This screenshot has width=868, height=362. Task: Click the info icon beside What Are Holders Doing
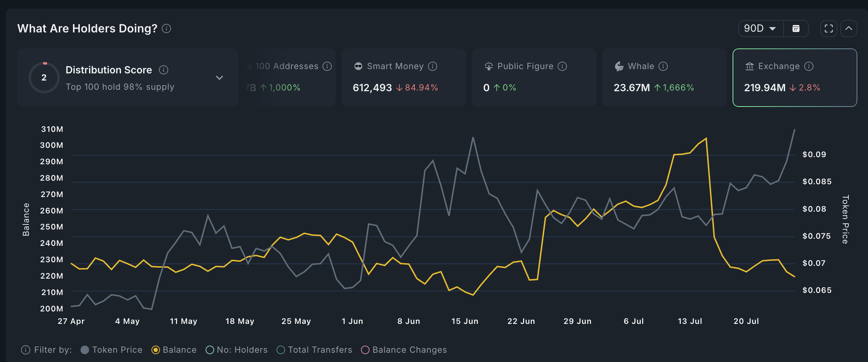click(166, 29)
